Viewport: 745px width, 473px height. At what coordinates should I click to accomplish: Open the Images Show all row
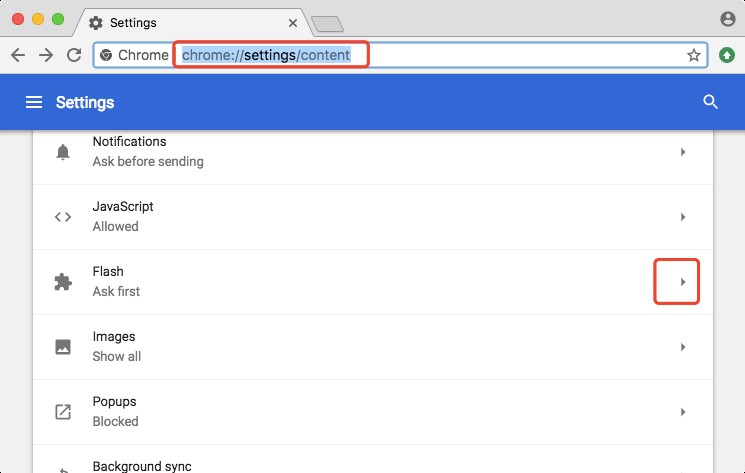372,347
